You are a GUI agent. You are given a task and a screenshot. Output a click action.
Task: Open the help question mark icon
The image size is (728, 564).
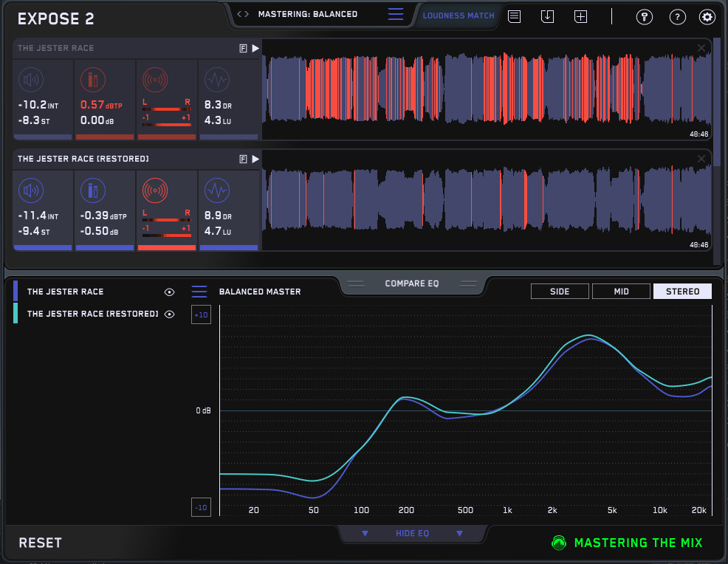[676, 16]
